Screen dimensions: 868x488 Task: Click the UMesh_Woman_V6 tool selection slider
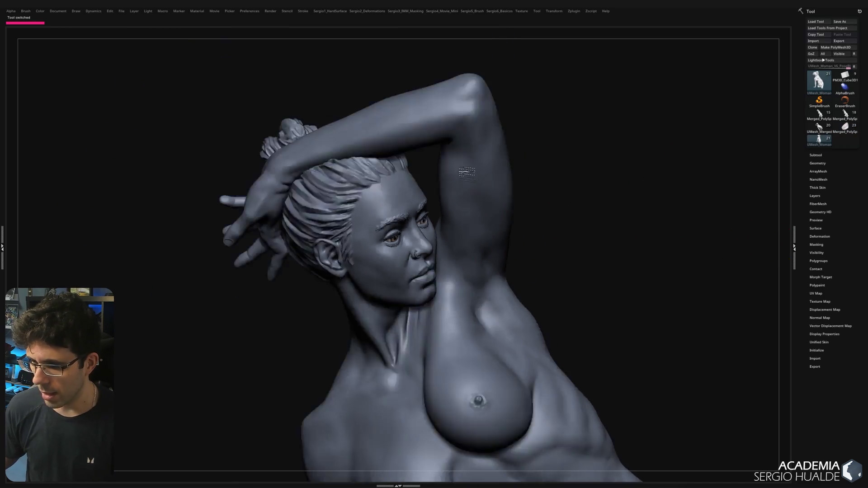829,66
